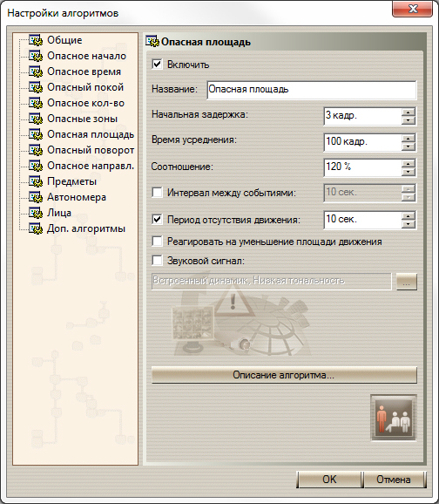The height and width of the screenshot is (504, 439).
Task: Enable the Звуковой сигнал checkbox
Action: (157, 260)
